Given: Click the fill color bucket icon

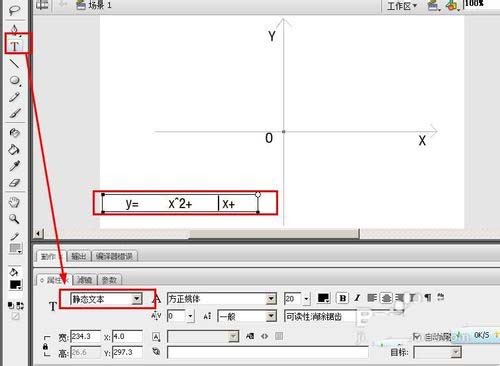Looking at the screenshot, I should pyautogui.click(x=14, y=272).
